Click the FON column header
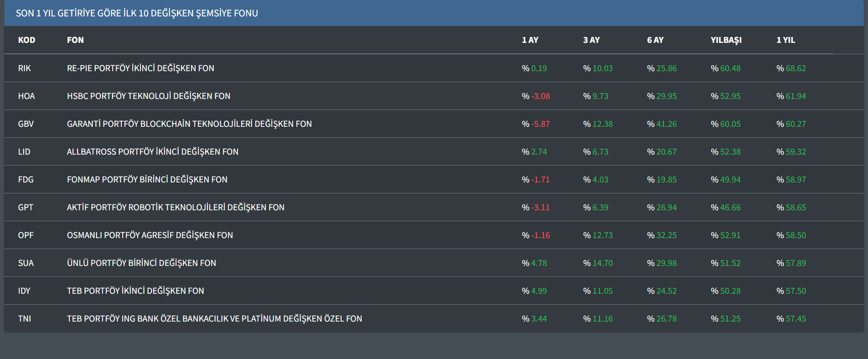Screen dimensions: 868x359 click(x=75, y=40)
